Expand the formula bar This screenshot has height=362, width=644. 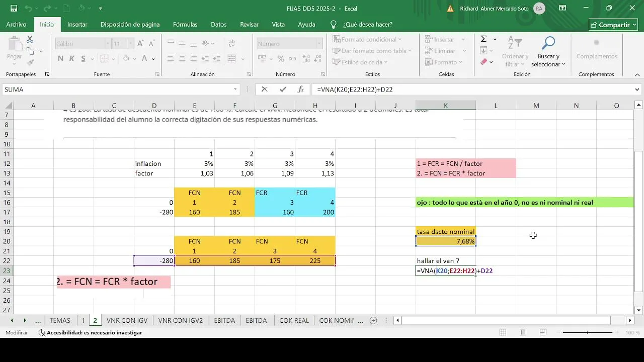(x=637, y=89)
